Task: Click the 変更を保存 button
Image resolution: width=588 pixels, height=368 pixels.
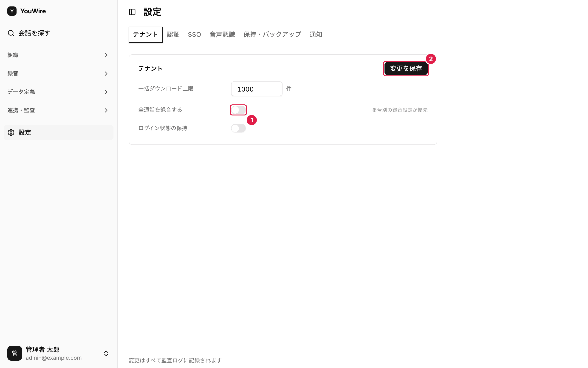Action: coord(406,69)
